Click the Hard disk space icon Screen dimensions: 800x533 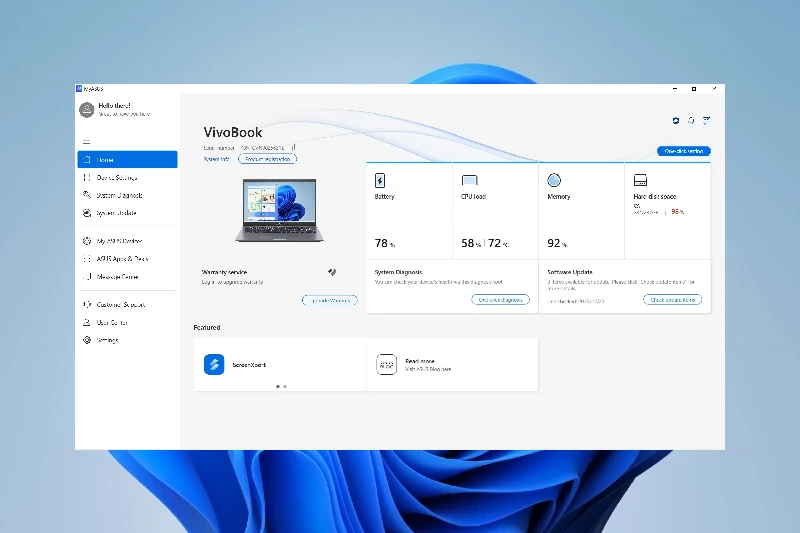click(x=641, y=181)
